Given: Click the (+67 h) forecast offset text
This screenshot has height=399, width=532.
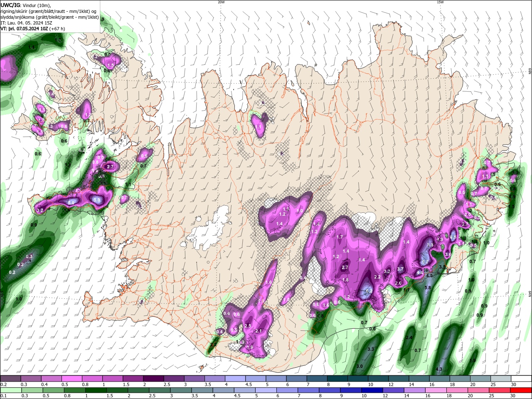Looking at the screenshot, I should (57, 29).
